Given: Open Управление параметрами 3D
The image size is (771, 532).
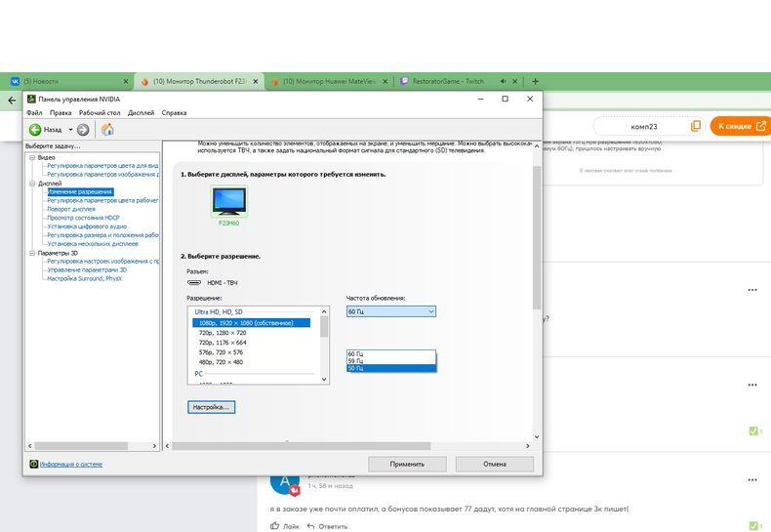Looking at the screenshot, I should [x=87, y=270].
